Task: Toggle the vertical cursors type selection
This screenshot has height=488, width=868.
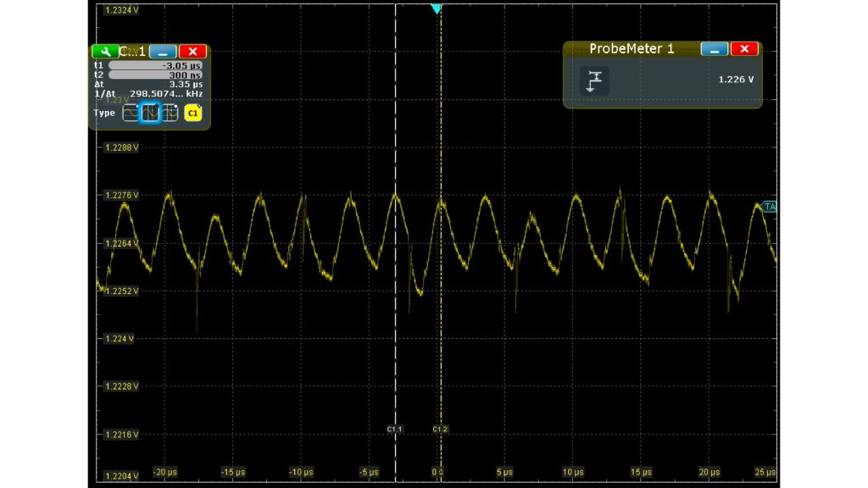Action: pos(150,112)
